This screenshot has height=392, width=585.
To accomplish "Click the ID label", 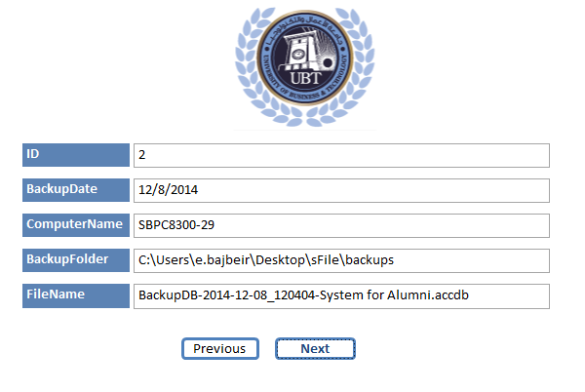I will click(76, 155).
